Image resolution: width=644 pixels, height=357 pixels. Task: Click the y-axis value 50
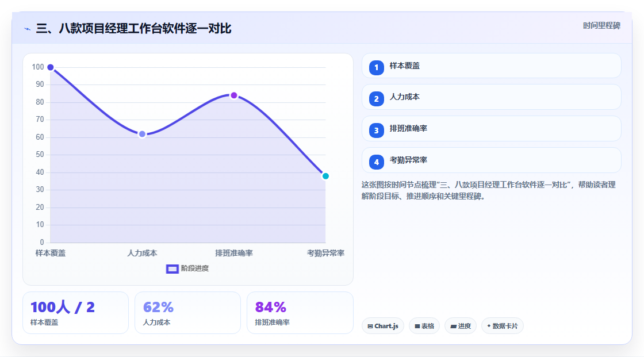pyautogui.click(x=40, y=155)
